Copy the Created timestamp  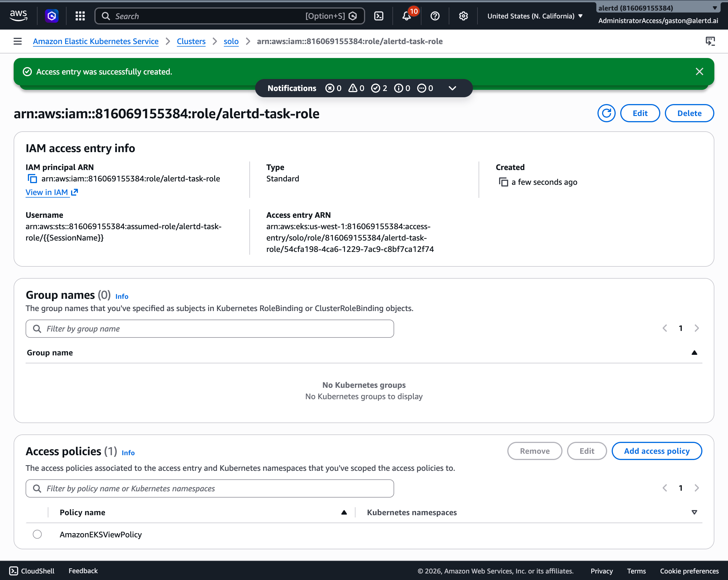(x=503, y=182)
